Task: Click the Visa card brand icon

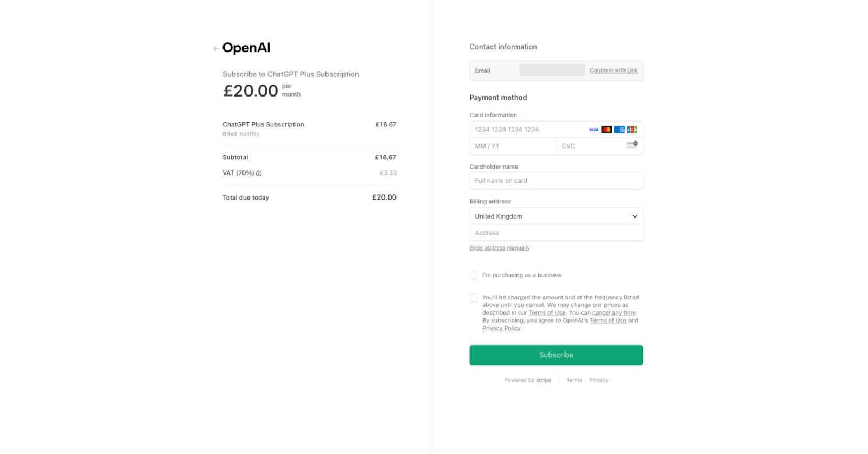Action: point(593,129)
